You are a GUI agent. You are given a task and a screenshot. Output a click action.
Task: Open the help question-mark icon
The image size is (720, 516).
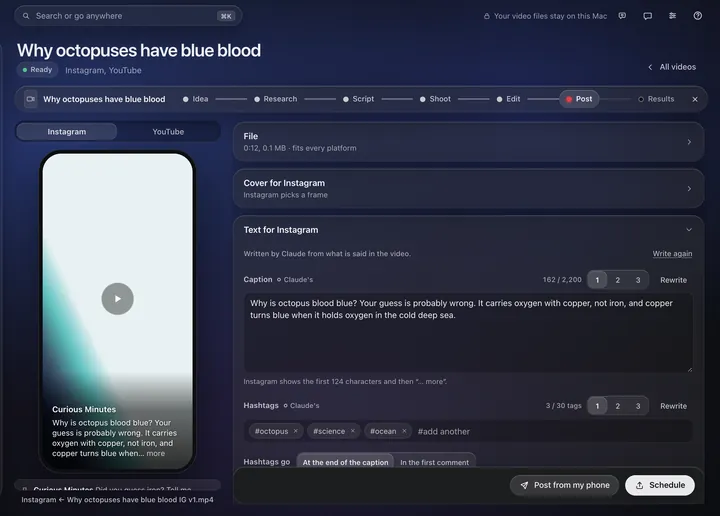click(698, 16)
